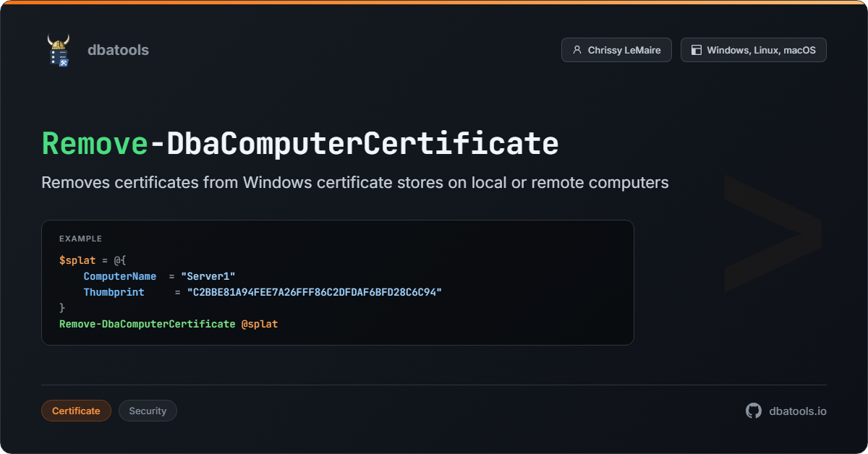Select the Chrissy LeMaire author badge

(x=616, y=50)
